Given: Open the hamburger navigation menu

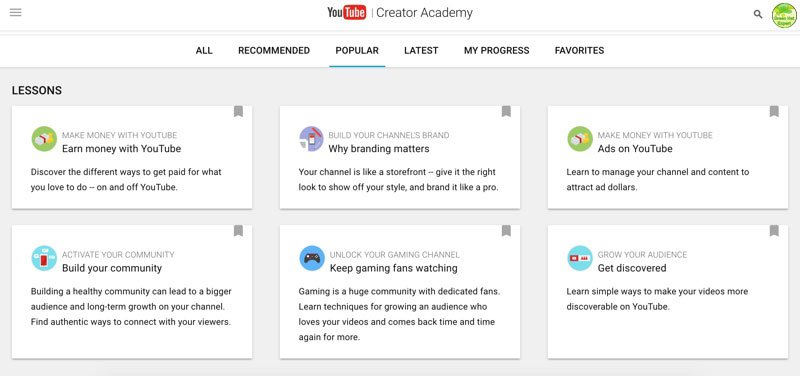Looking at the screenshot, I should [15, 12].
